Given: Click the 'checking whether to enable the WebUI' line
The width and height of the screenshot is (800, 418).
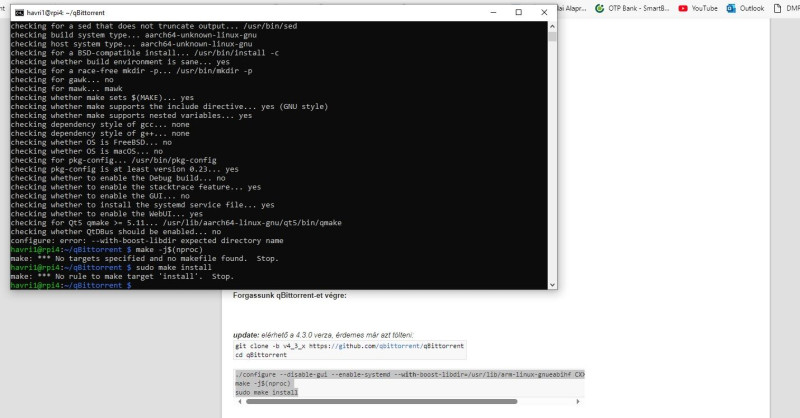Looking at the screenshot, I should (106, 214).
